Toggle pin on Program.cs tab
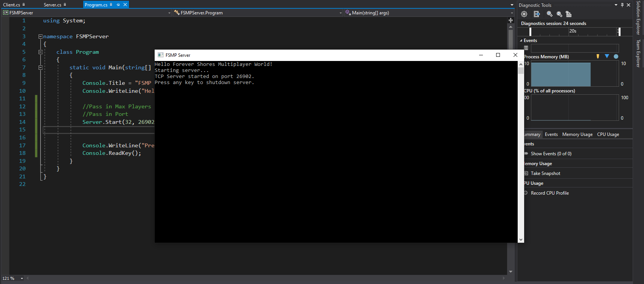The height and width of the screenshot is (284, 644). [118, 5]
